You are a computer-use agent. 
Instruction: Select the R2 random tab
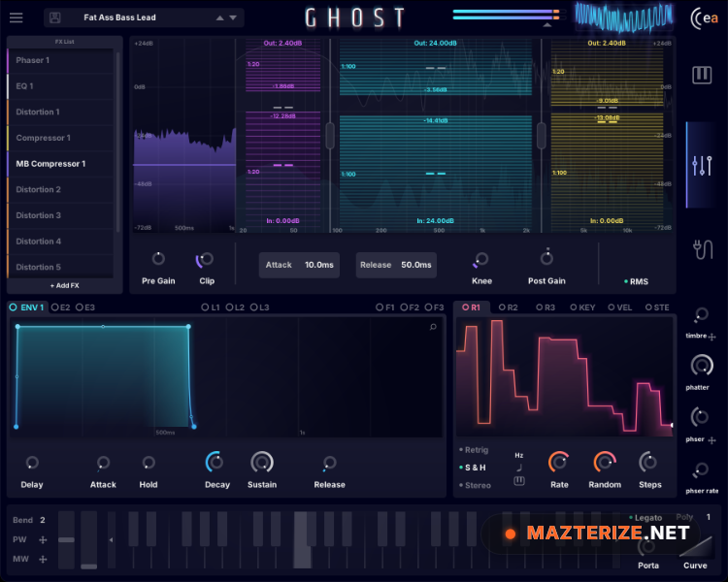pyautogui.click(x=508, y=307)
